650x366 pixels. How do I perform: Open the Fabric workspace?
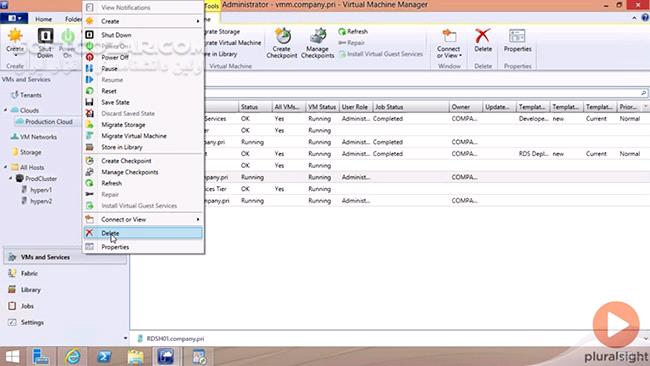[65, 273]
